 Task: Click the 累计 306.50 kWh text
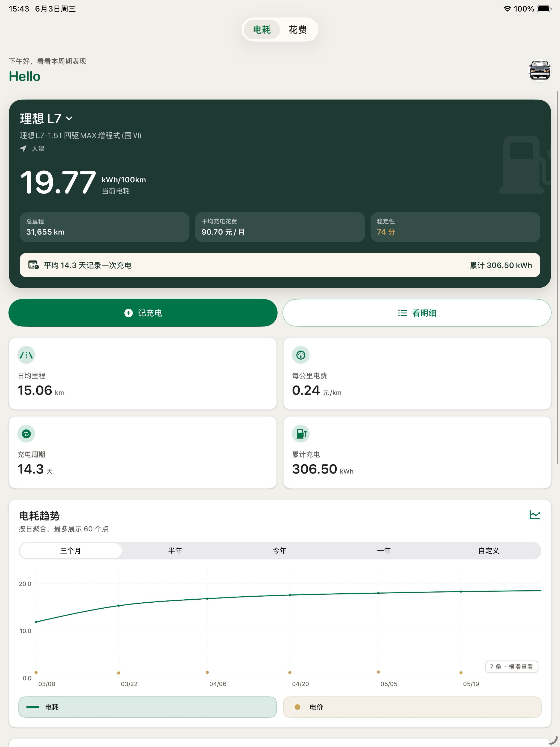click(x=501, y=265)
